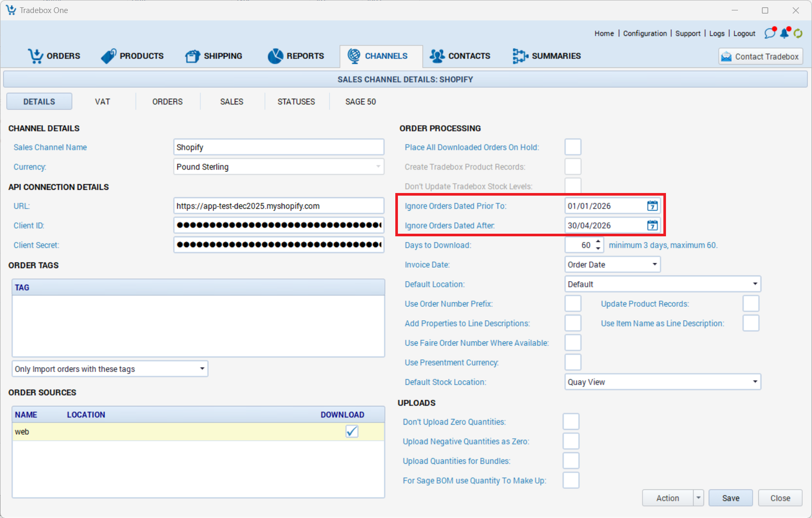Click the Contacts people icon

(x=437, y=56)
